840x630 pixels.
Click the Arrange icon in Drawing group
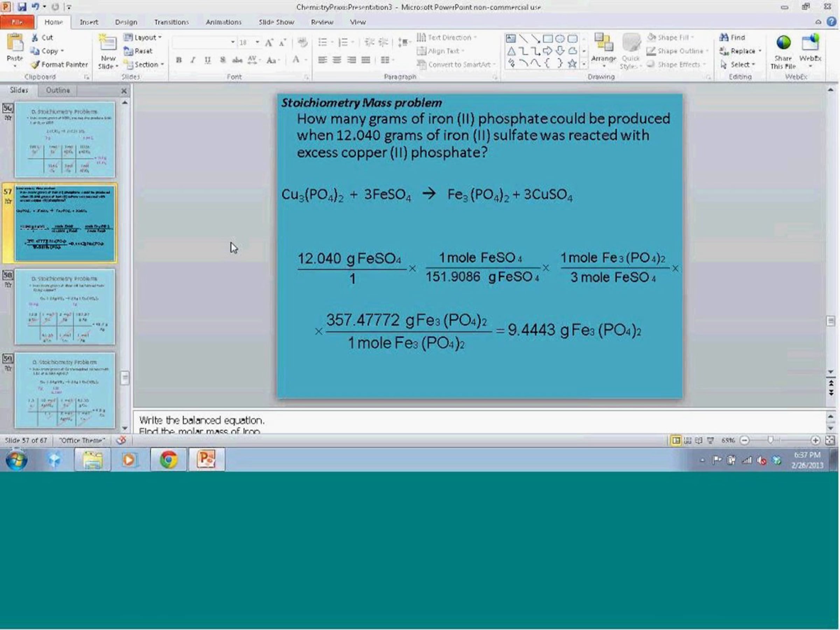(x=603, y=43)
